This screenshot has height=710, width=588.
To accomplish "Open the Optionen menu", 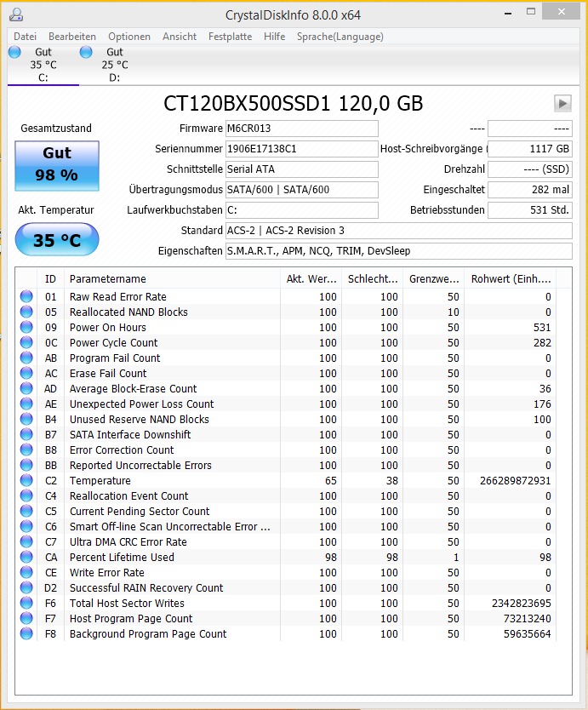I will point(129,37).
